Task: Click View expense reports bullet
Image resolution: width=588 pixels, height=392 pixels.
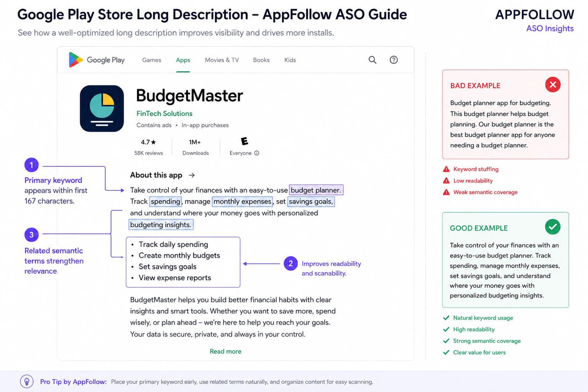Action: tap(175, 278)
